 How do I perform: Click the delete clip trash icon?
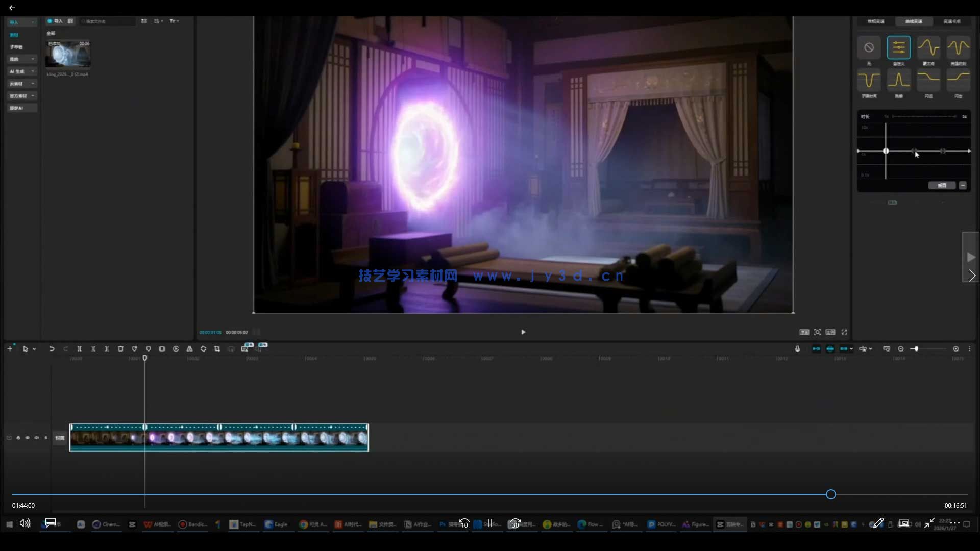tap(121, 349)
